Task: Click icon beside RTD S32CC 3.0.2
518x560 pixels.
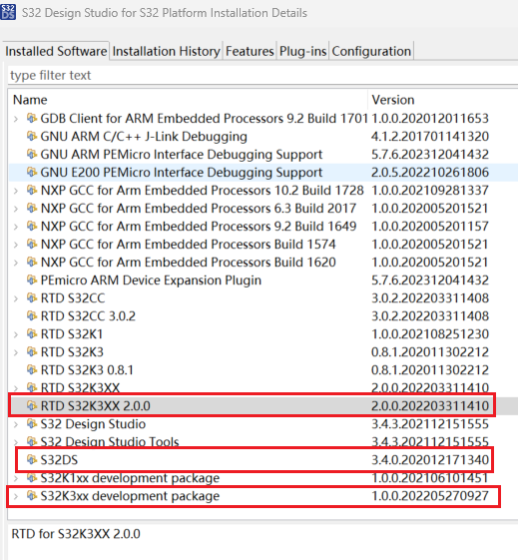Action: coord(32,316)
